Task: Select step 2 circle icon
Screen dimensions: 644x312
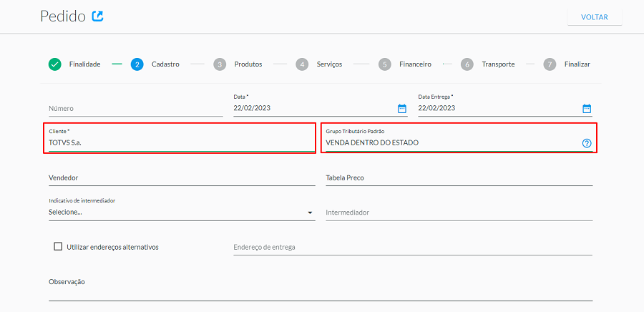Action: (x=137, y=64)
